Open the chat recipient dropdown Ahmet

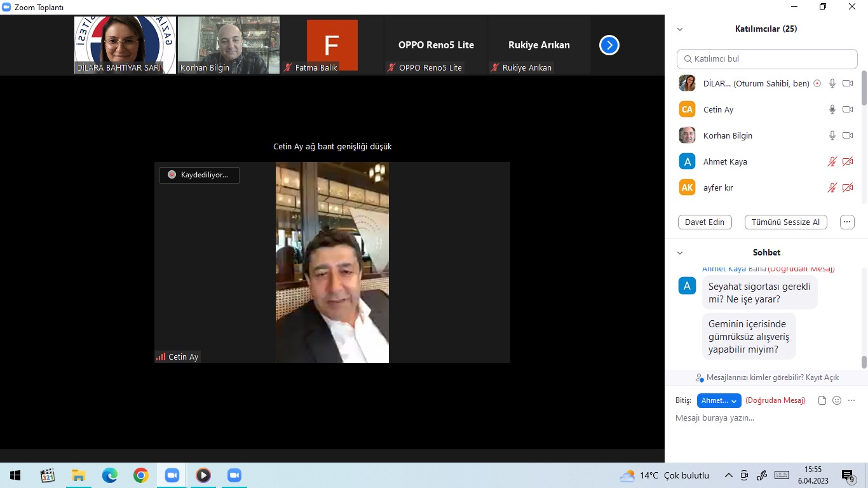(x=719, y=400)
